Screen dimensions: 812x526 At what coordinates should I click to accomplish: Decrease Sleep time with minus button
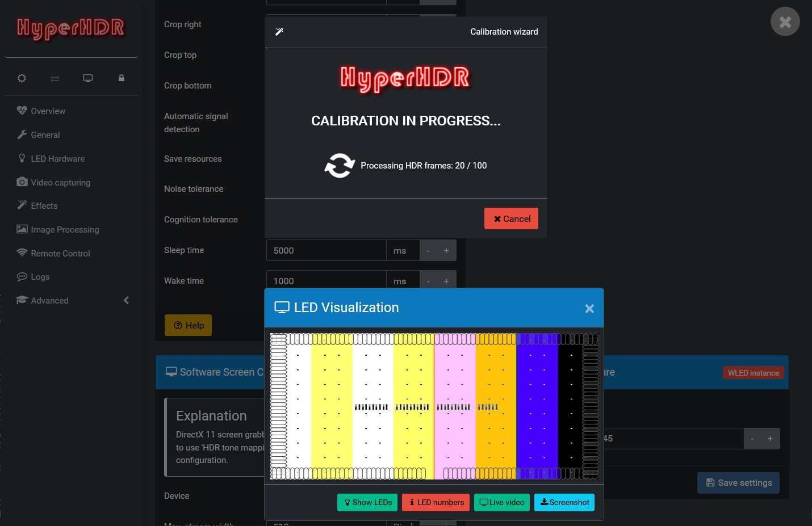point(428,250)
